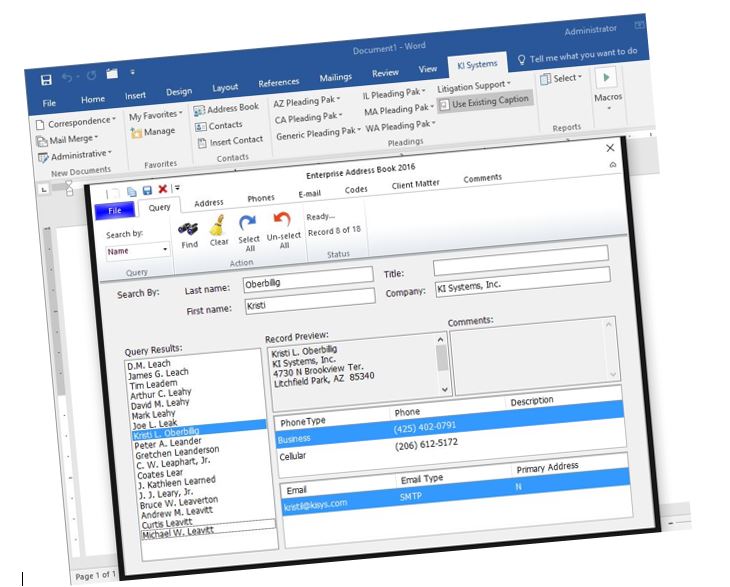This screenshot has height=587, width=730.
Task: Click the copy pages icon in address book toolbar
Action: (132, 191)
